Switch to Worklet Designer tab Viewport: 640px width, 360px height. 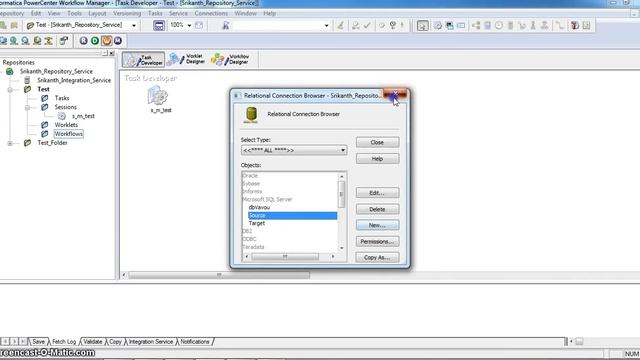186,60
